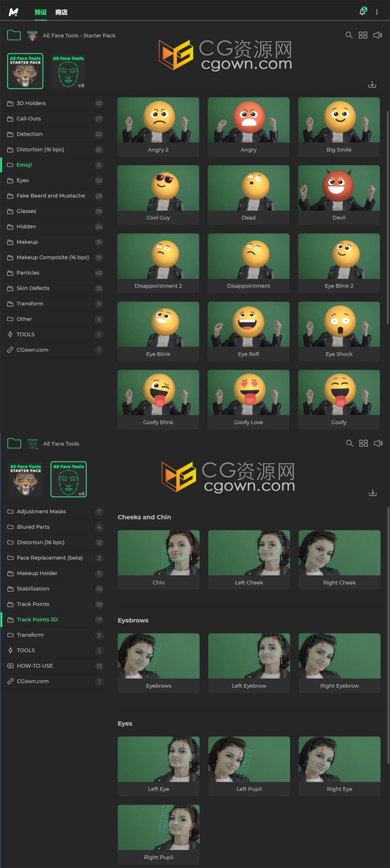
Task: Select the Right Eyebrow preset
Action: [339, 663]
